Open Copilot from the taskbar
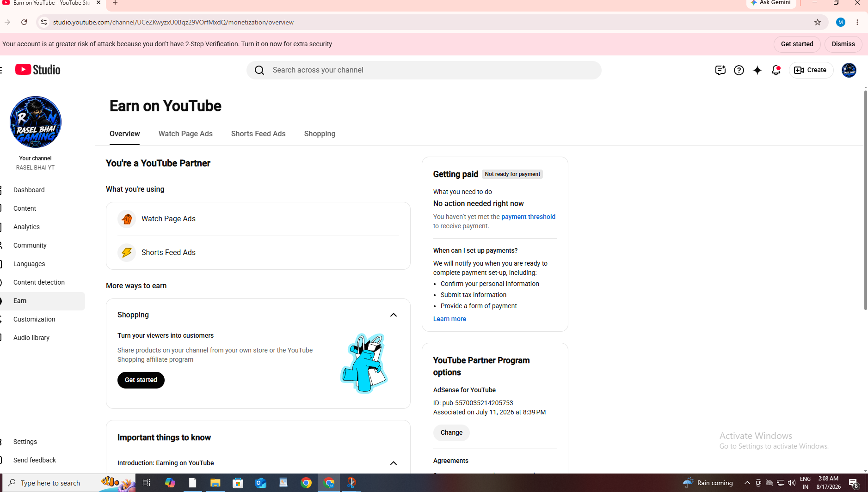Viewport: 868px width, 492px height. [170, 483]
